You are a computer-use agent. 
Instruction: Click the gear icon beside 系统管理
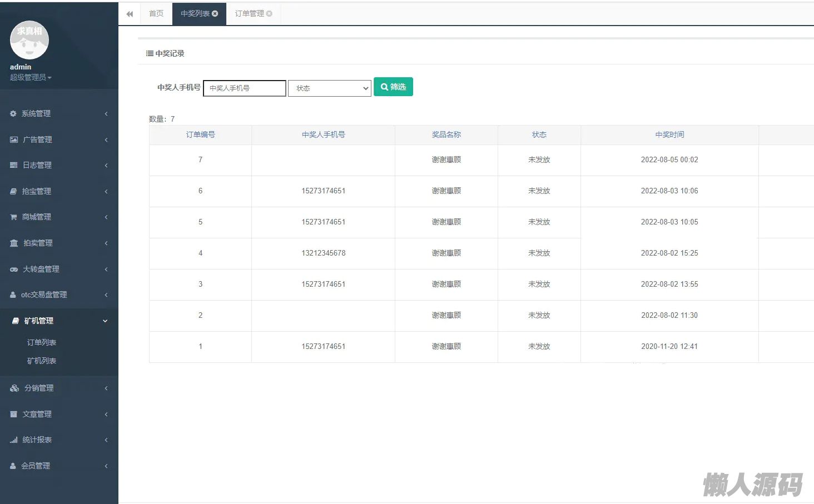pyautogui.click(x=13, y=113)
